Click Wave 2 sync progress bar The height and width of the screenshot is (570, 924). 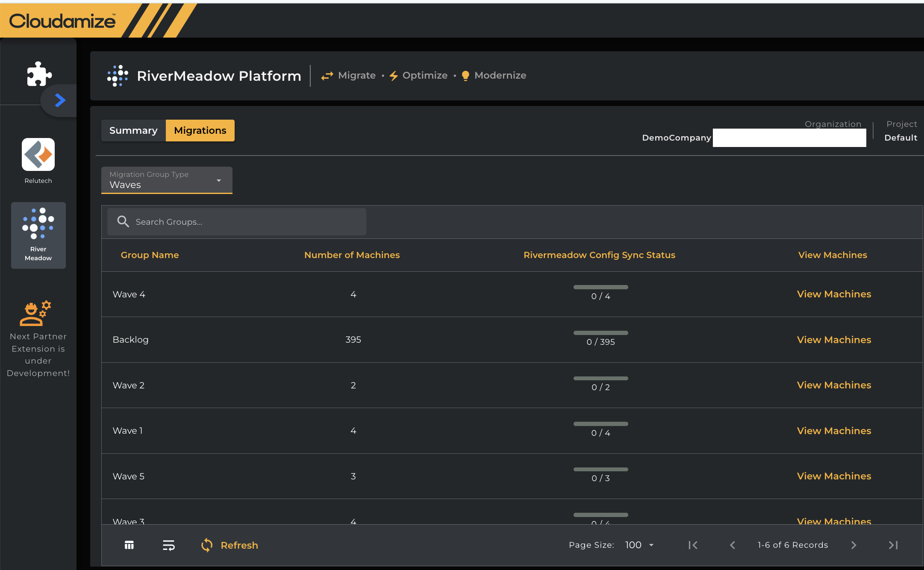(x=600, y=378)
